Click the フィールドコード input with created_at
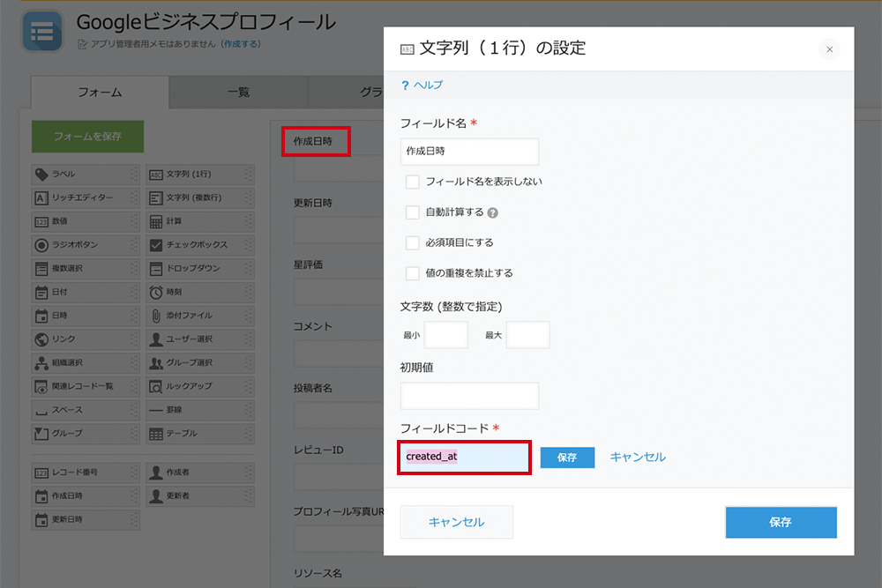882x588 pixels. [x=467, y=458]
